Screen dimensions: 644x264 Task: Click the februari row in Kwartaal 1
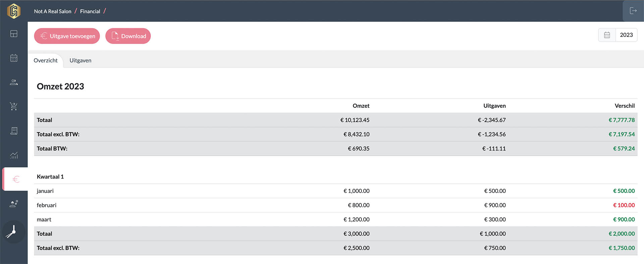tap(47, 205)
